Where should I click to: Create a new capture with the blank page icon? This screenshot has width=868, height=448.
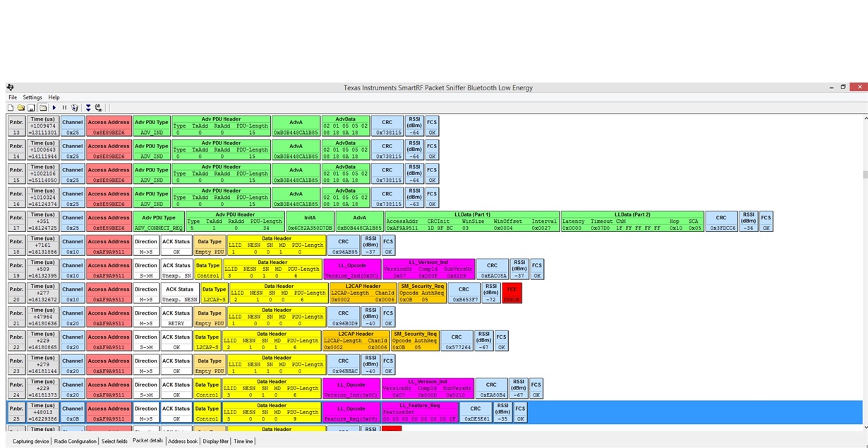tap(11, 108)
